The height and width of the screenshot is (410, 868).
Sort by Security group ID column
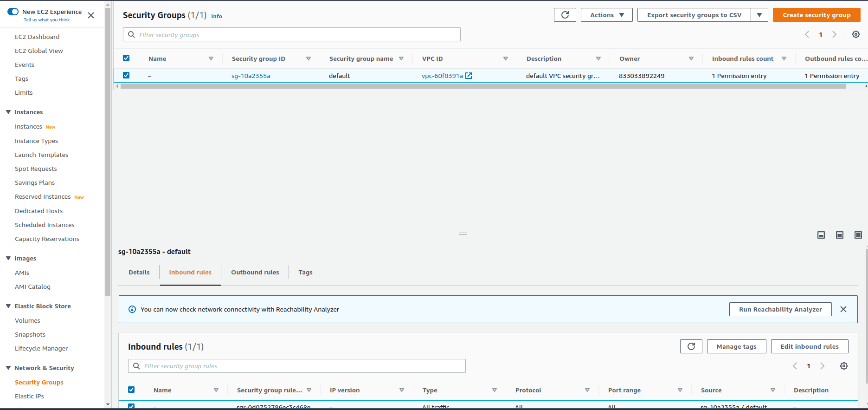(309, 59)
